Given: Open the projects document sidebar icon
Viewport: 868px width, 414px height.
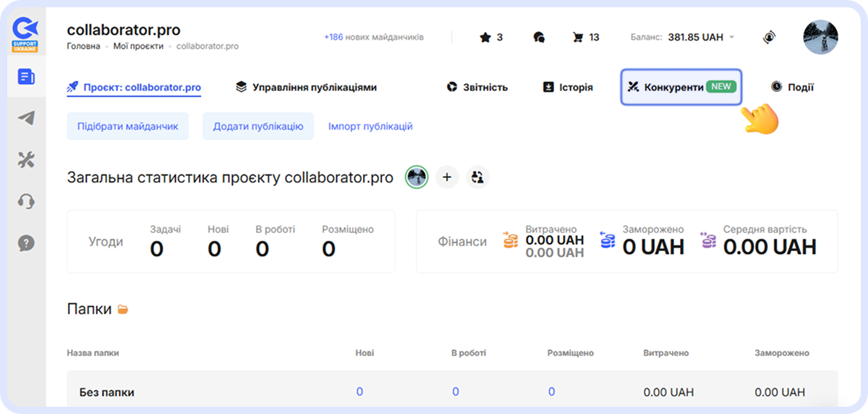Looking at the screenshot, I should pyautogui.click(x=26, y=76).
